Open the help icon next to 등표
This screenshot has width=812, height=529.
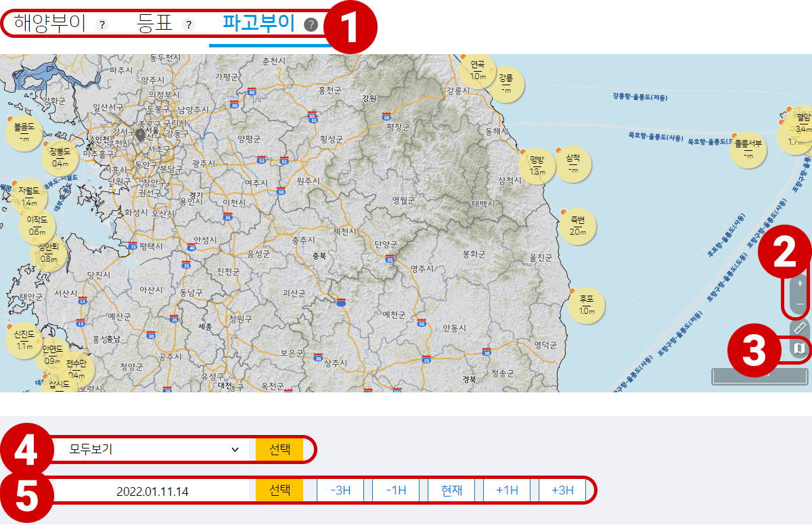click(189, 24)
